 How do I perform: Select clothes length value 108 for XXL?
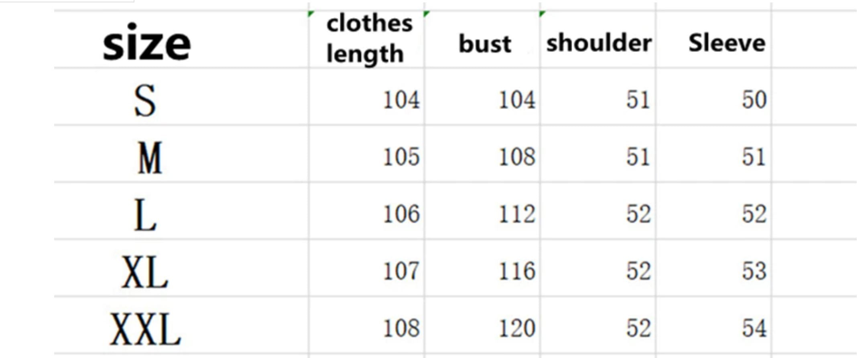pyautogui.click(x=401, y=328)
